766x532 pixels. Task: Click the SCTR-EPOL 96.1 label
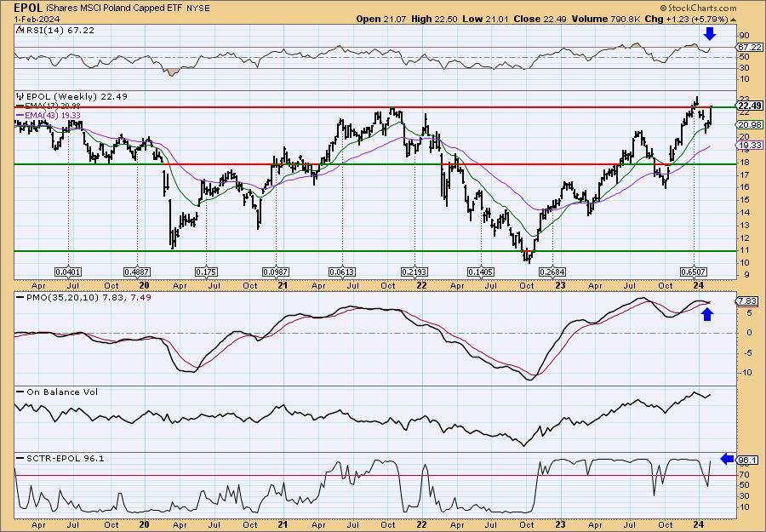(x=65, y=458)
